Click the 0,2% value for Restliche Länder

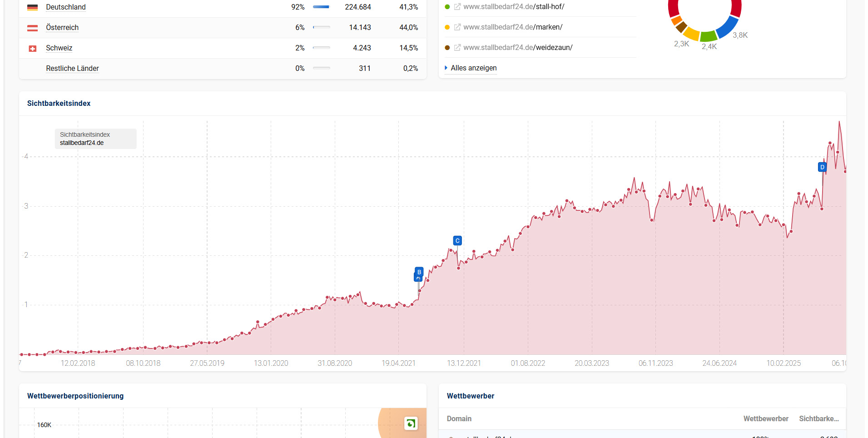pyautogui.click(x=411, y=69)
